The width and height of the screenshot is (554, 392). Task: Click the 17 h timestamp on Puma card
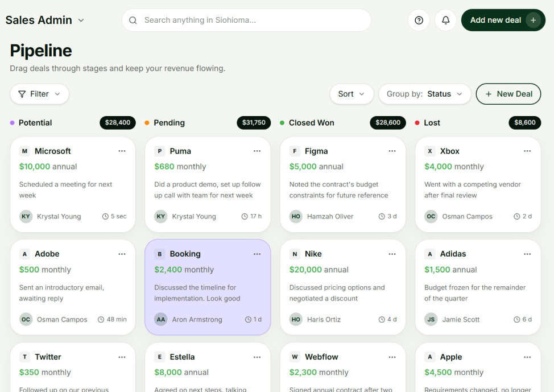click(256, 216)
